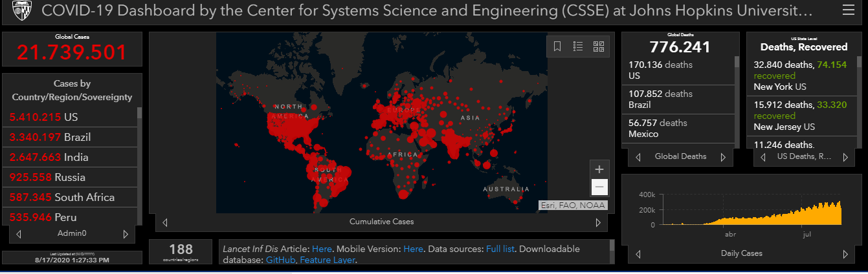Select the Global Deaths tab label
Viewport: 868px width, 274px height.
[680, 156]
